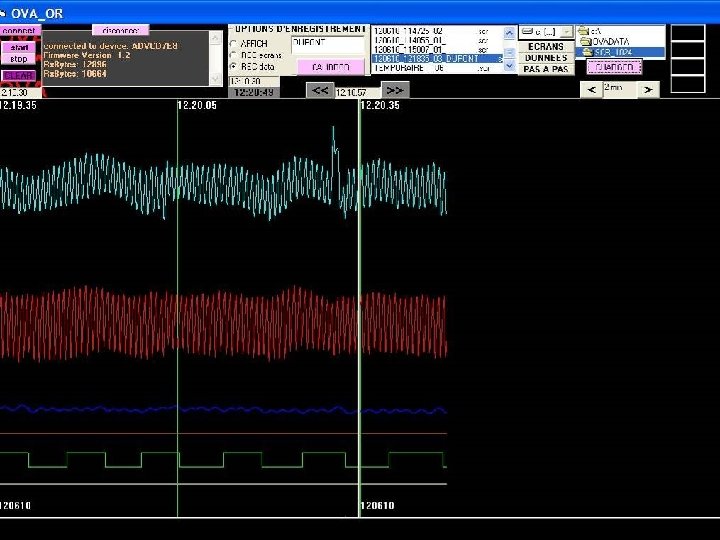Screen dimensions: 720x540
Task: Click the rewind << navigation button
Action: click(320, 90)
